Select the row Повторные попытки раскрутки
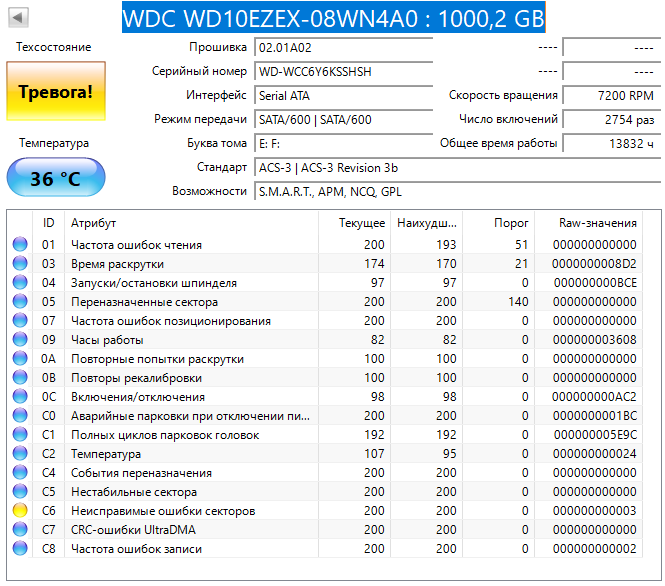The image size is (665, 586). point(327,359)
